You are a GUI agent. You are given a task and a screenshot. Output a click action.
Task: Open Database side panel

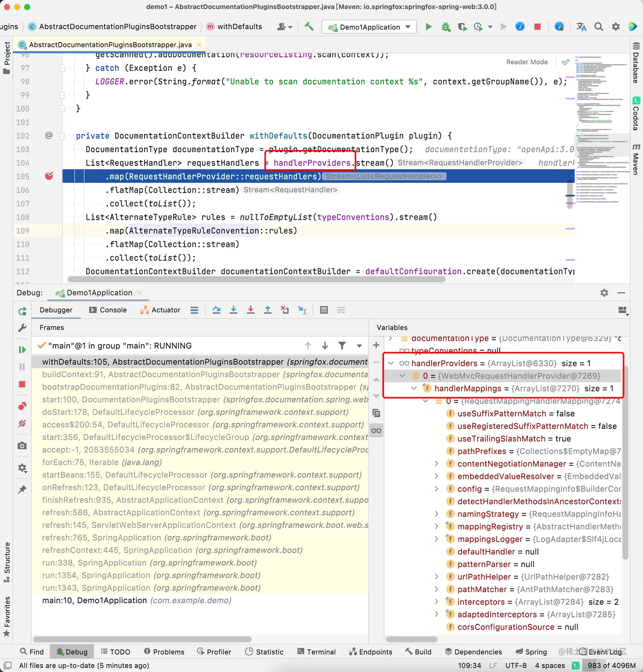point(636,62)
